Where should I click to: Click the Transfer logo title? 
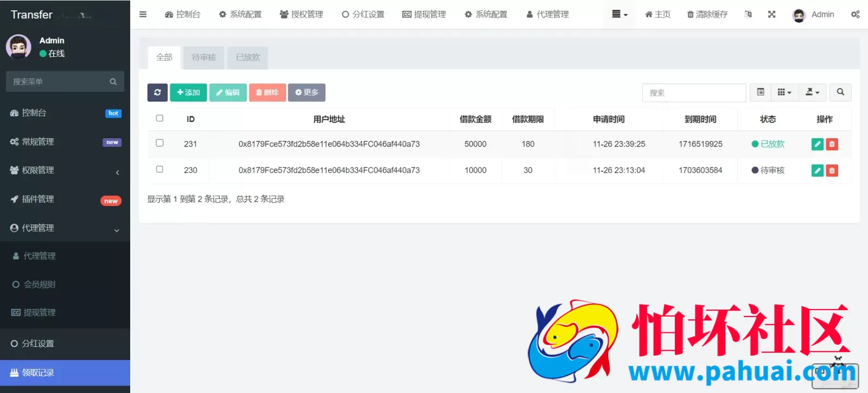pos(32,15)
